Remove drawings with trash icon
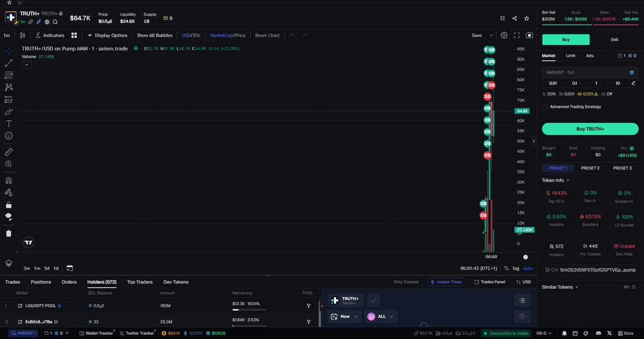Screen dimensions: 644x339 (9, 233)
